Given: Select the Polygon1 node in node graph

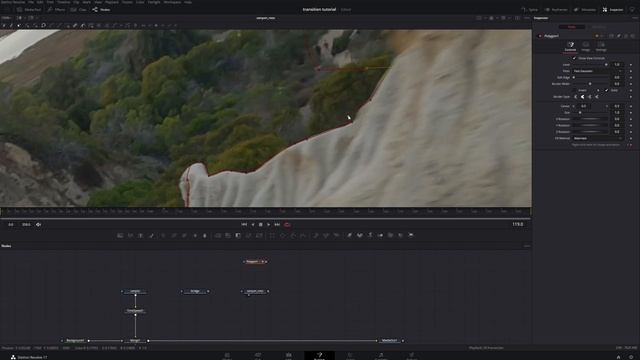Looking at the screenshot, I should pos(255,262).
